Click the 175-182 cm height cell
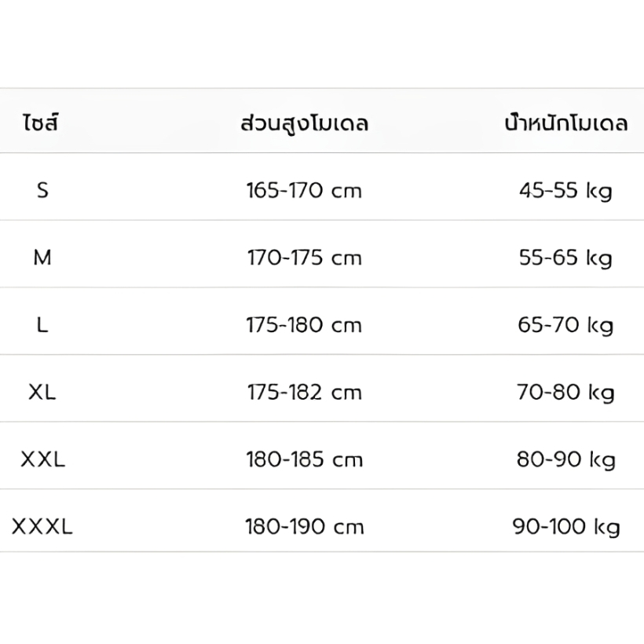Image resolution: width=644 pixels, height=644 pixels. pyautogui.click(x=305, y=392)
